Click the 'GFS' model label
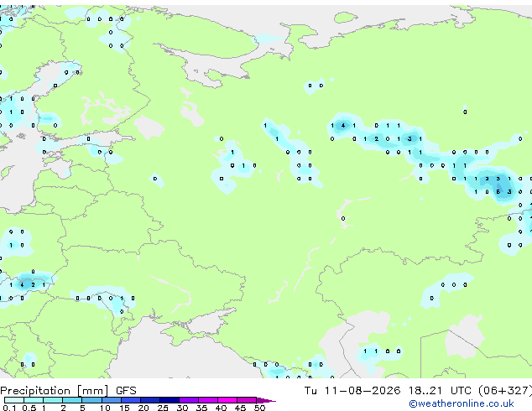This screenshot has width=532, height=411. 126,391
